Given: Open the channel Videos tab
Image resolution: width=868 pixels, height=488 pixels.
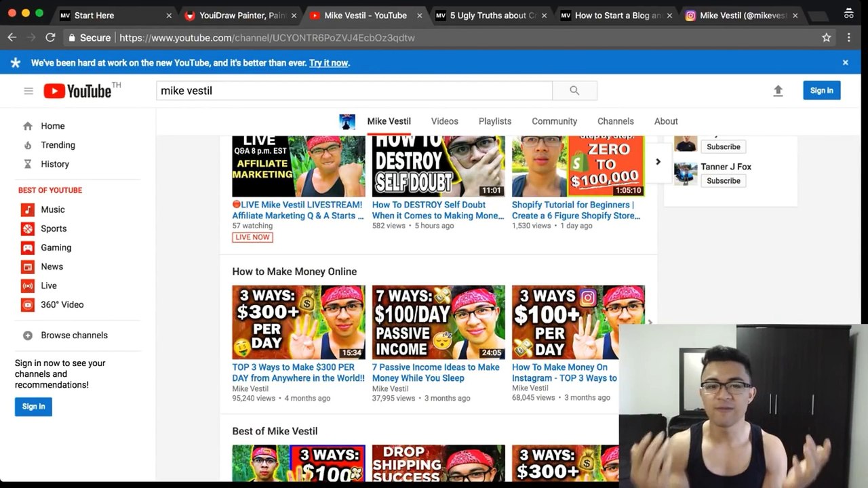Looking at the screenshot, I should tap(445, 121).
